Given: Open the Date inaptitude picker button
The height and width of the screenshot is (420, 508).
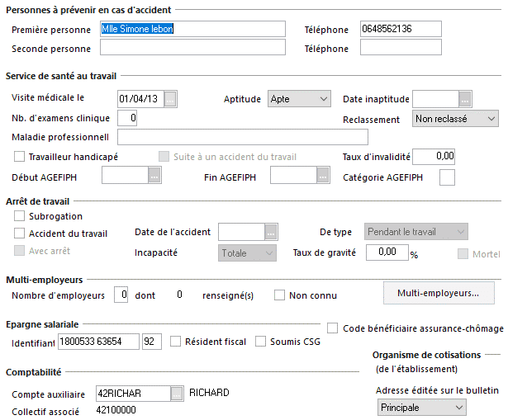Looking at the screenshot, I should point(464,100).
